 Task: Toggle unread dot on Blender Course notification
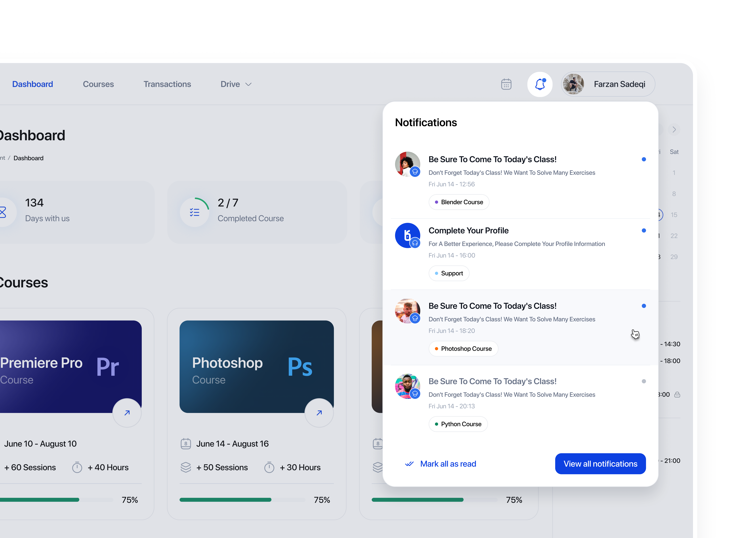[x=644, y=159]
